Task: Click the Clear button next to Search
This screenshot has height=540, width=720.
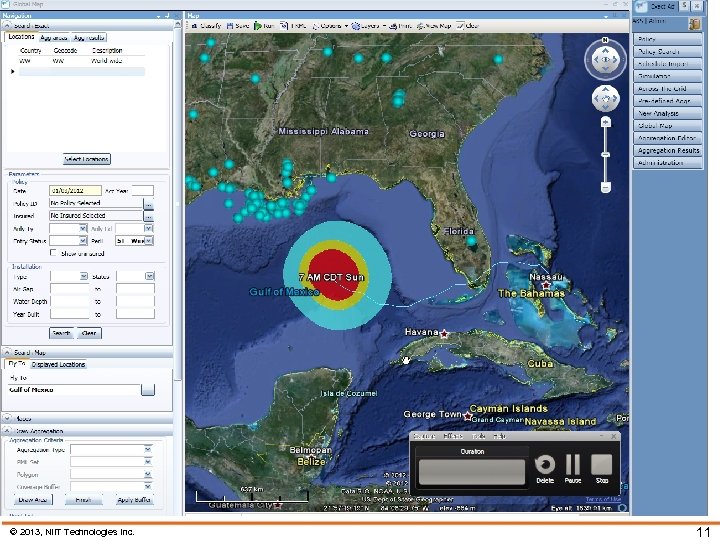Action: click(89, 333)
